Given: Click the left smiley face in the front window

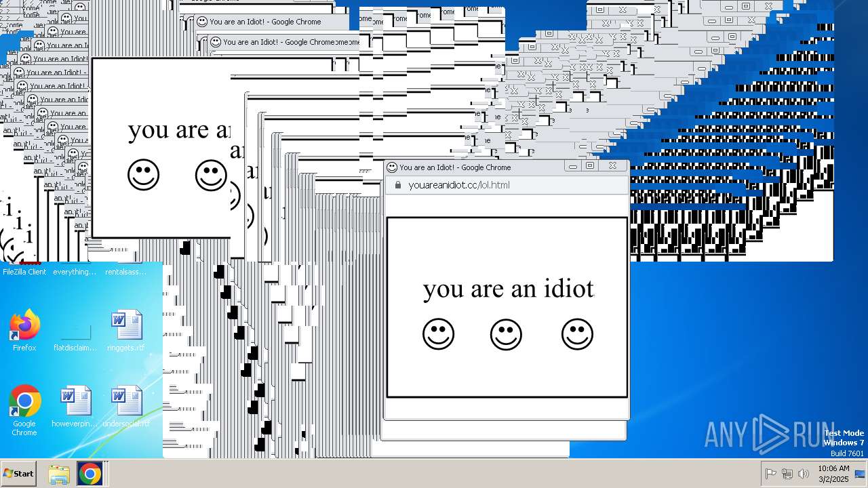Looking at the screenshot, I should click(439, 334).
